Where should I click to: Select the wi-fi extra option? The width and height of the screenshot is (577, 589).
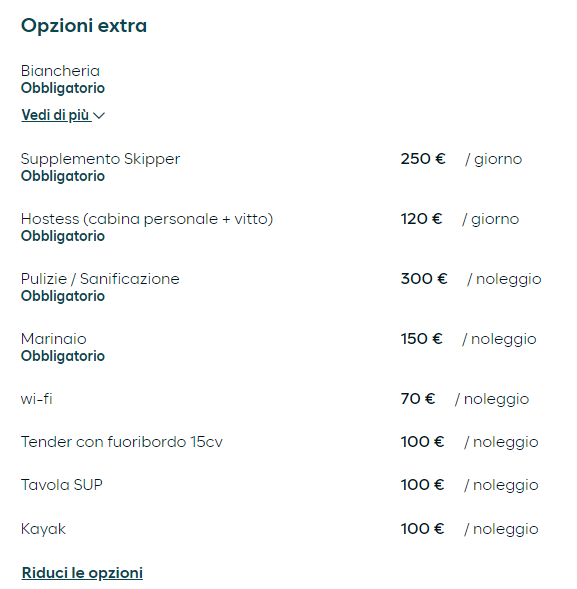36,399
